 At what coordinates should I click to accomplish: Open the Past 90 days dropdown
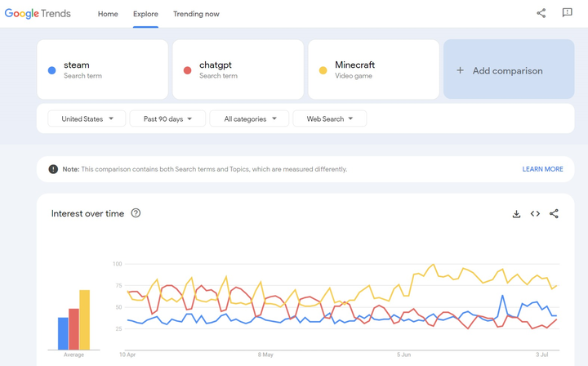(x=167, y=119)
